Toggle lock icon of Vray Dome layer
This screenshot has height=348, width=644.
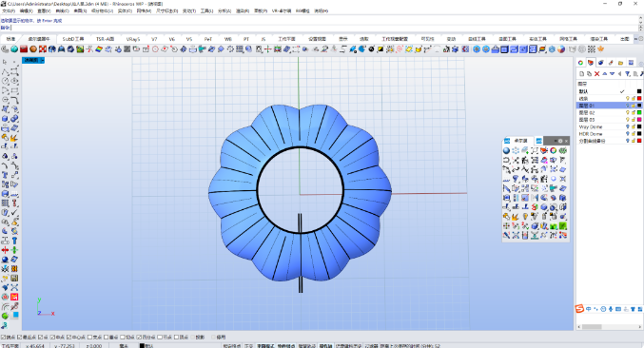(x=634, y=126)
